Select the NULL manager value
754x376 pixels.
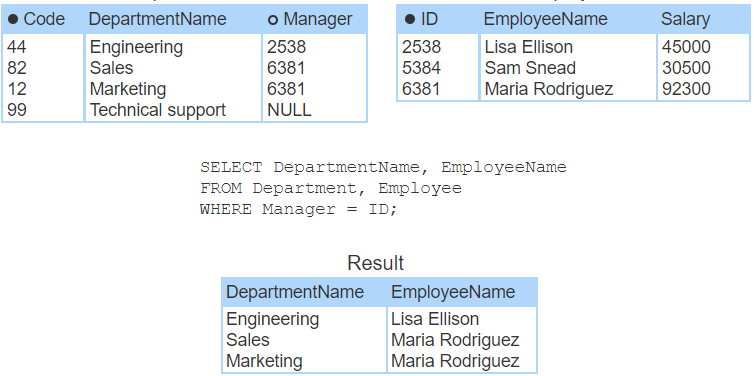pyautogui.click(x=289, y=110)
